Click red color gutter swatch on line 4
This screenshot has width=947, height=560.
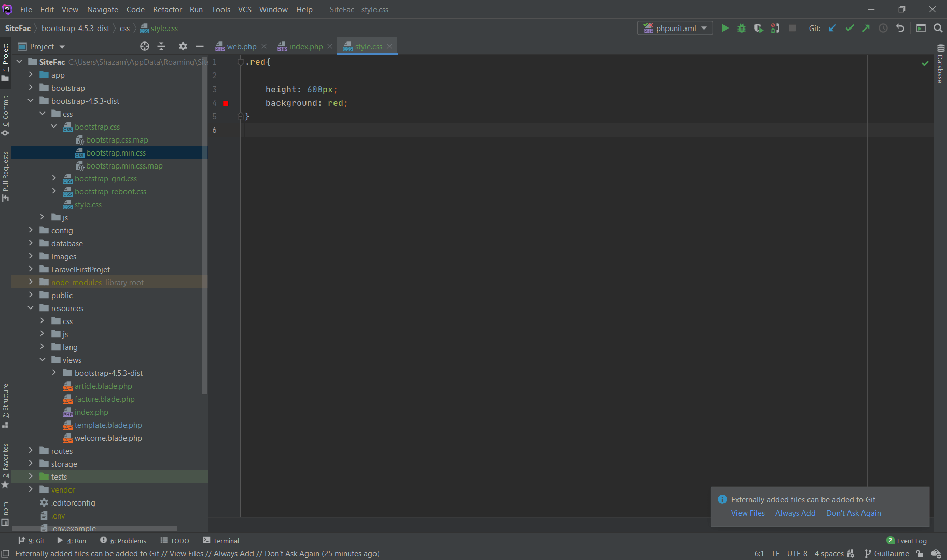point(226,103)
